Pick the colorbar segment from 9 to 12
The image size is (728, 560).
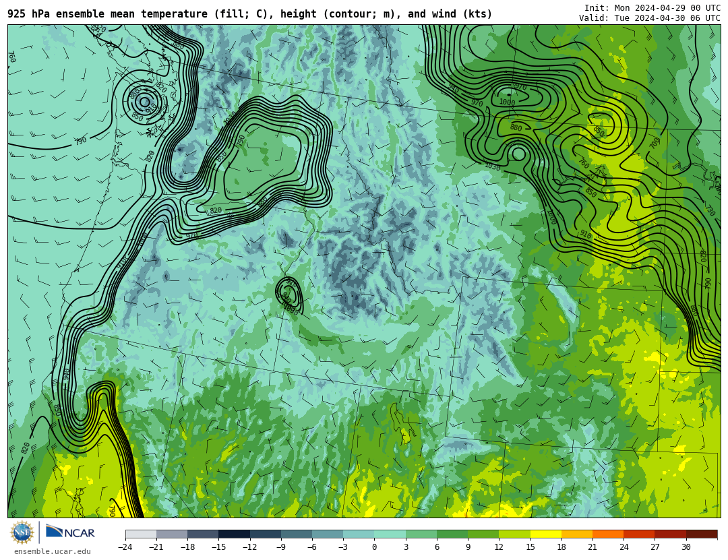coord(483,534)
